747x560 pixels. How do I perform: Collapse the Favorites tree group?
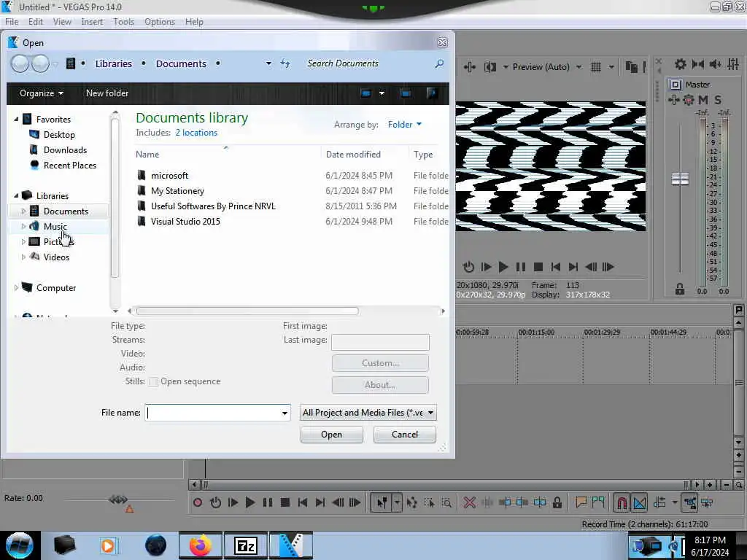(16, 119)
